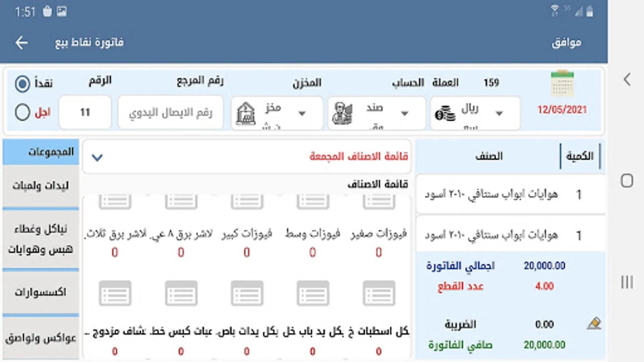Image resolution: width=644 pixels, height=362 pixels.
Task: Click invoice counter 159
Action: (491, 83)
